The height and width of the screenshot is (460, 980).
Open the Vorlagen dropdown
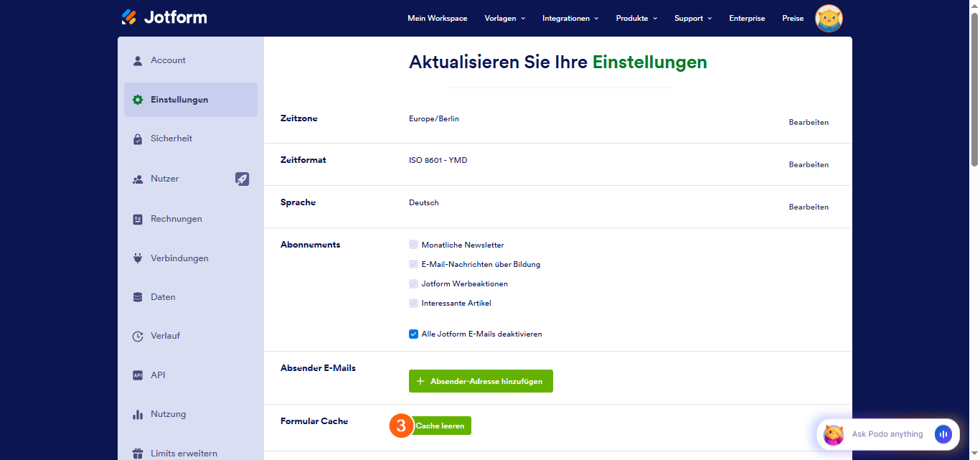tap(504, 18)
